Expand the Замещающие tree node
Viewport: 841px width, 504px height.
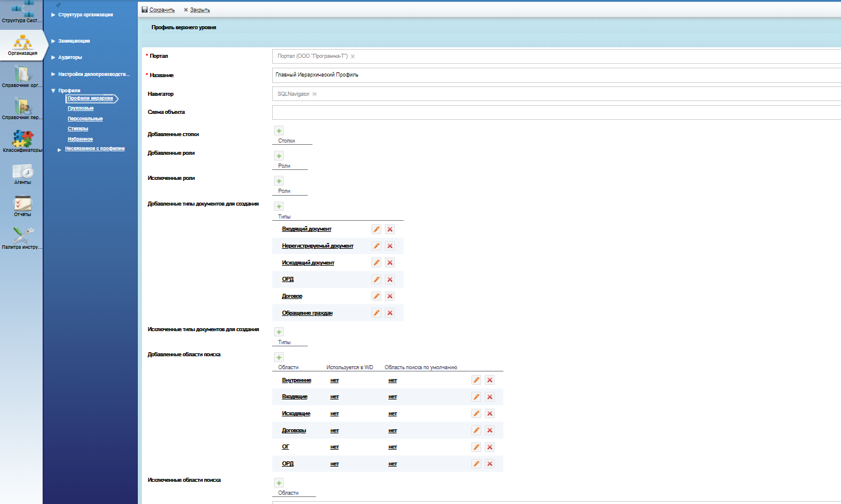tap(53, 41)
